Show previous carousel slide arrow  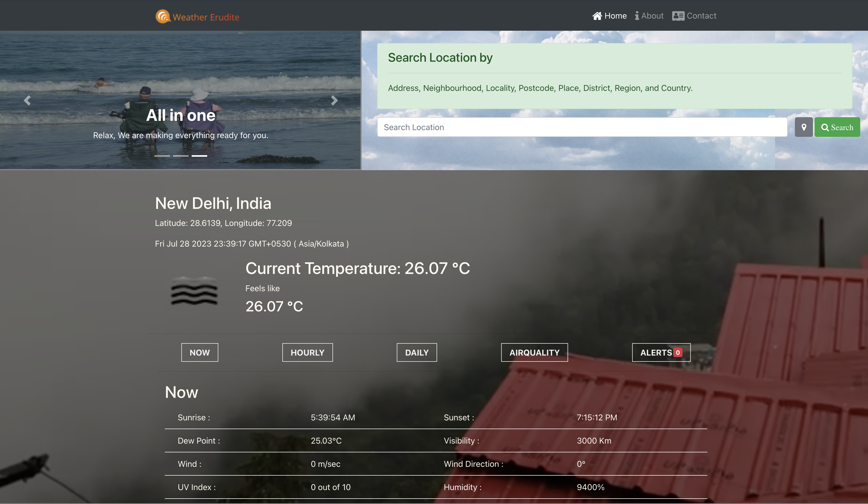tap(27, 100)
